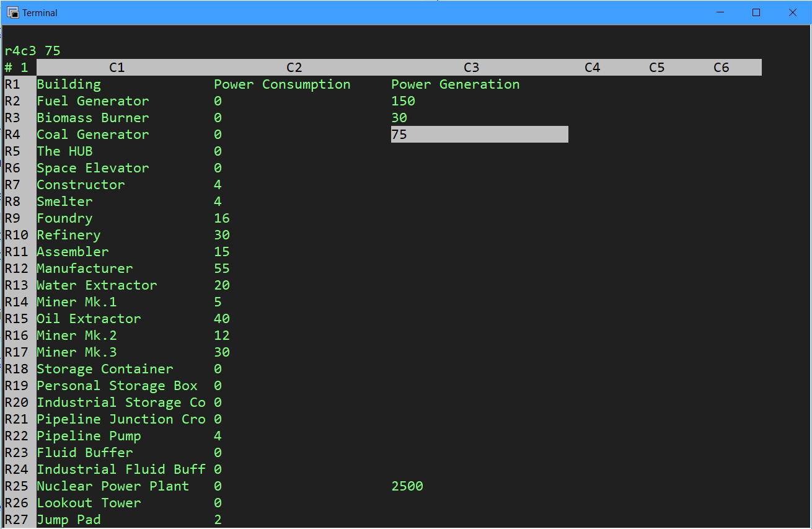Select the 'Oil Extractor' cell
This screenshot has height=529, width=812.
click(89, 319)
